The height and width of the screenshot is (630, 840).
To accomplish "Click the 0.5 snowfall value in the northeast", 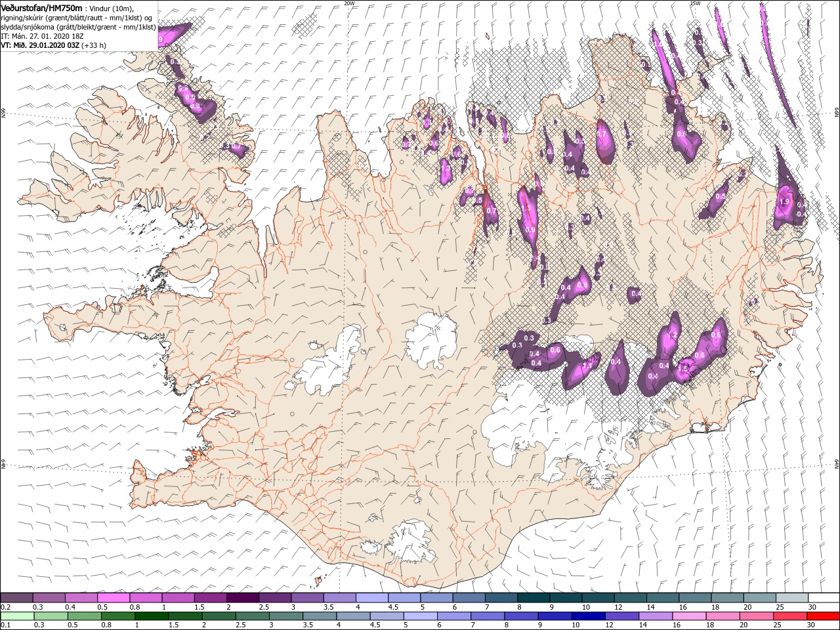I will 721,196.
